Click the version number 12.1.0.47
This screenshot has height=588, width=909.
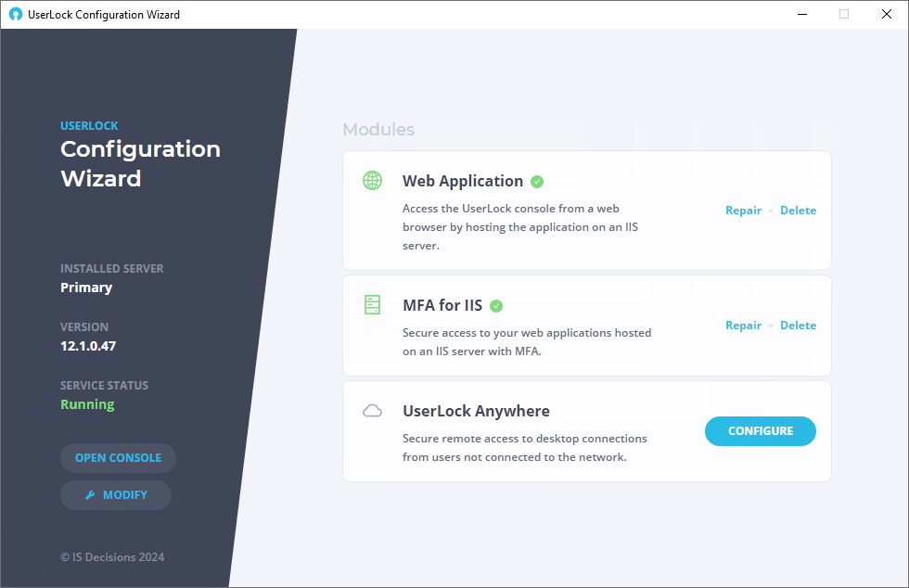pyautogui.click(x=88, y=346)
